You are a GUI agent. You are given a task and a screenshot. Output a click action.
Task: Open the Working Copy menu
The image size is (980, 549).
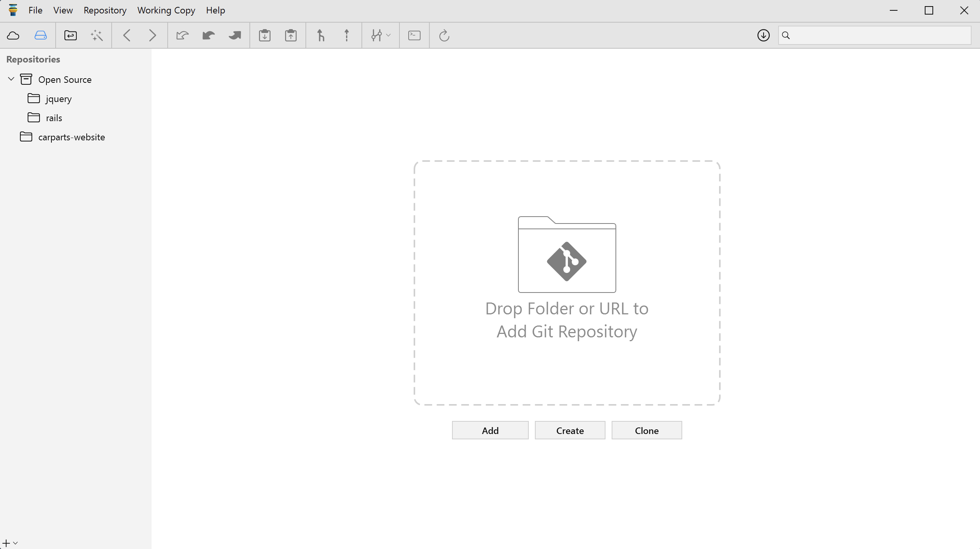pyautogui.click(x=166, y=10)
